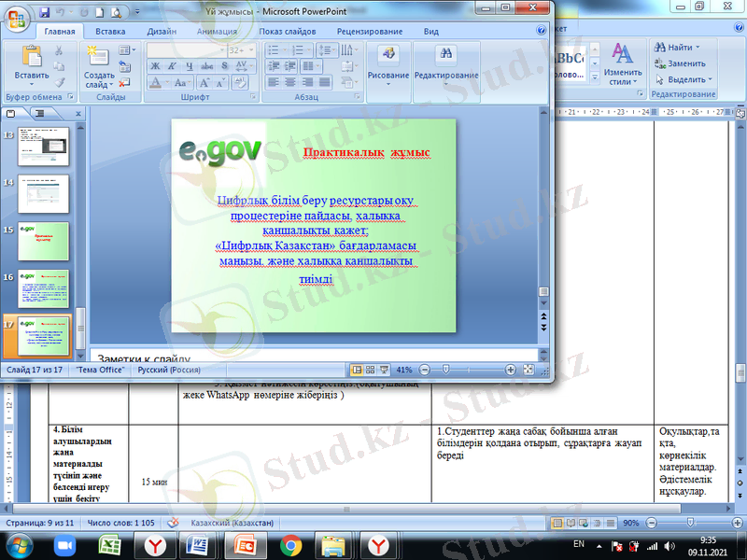Screen dimensions: 747x560
Task: Switch PowerPoint to slide sorter view
Action: [369, 370]
